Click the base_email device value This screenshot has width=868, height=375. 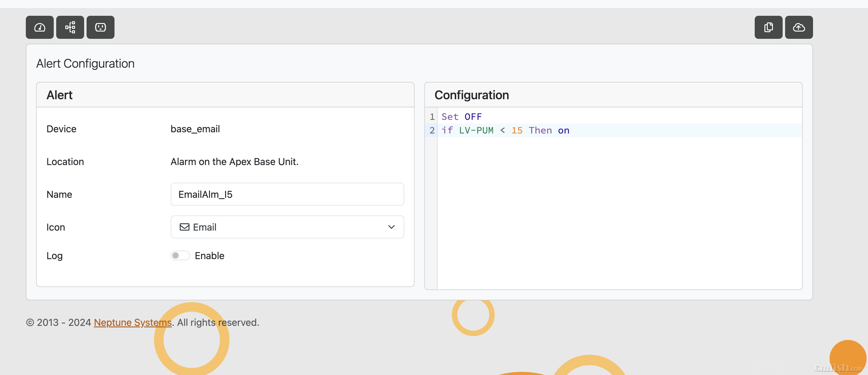[x=195, y=129]
